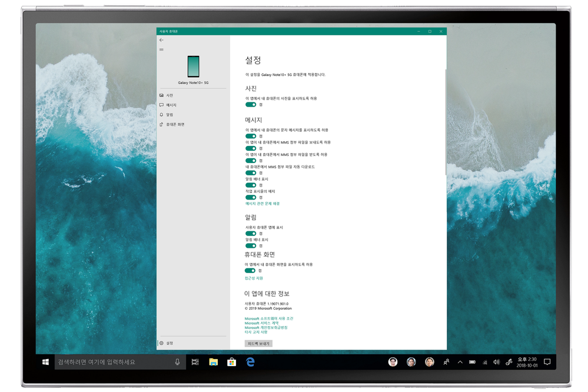
Task: Minimize the 사용자 휴대폰 window
Action: tap(418, 32)
